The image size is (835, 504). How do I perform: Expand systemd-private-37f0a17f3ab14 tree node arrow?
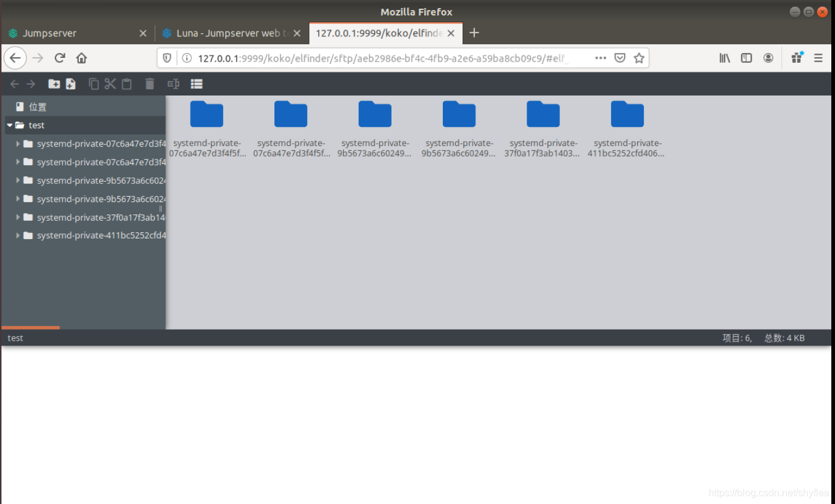click(x=18, y=217)
